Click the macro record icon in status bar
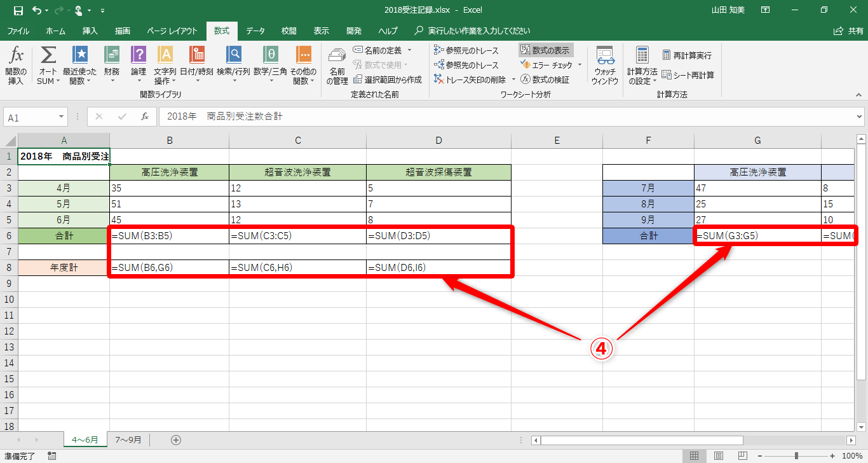 [x=52, y=456]
